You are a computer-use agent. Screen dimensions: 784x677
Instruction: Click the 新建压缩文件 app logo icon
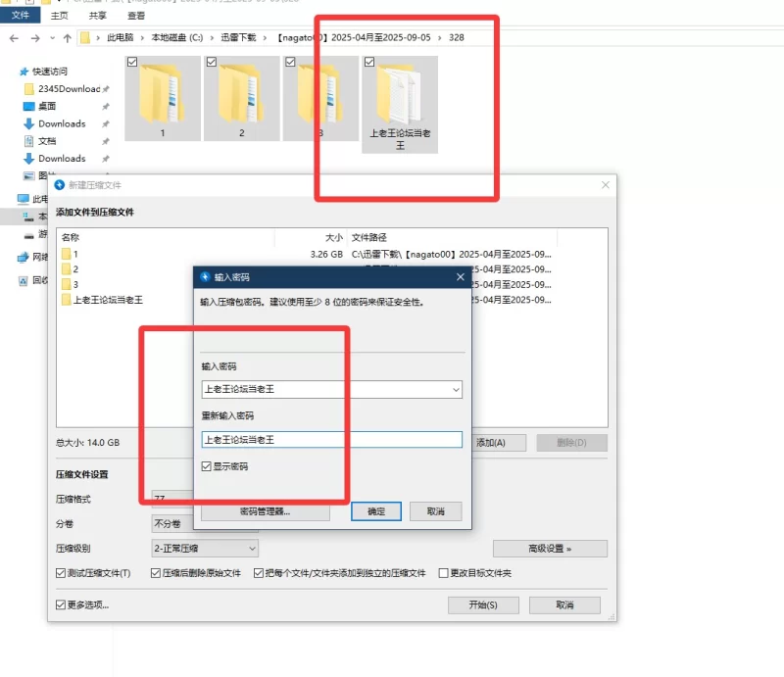(x=60, y=185)
